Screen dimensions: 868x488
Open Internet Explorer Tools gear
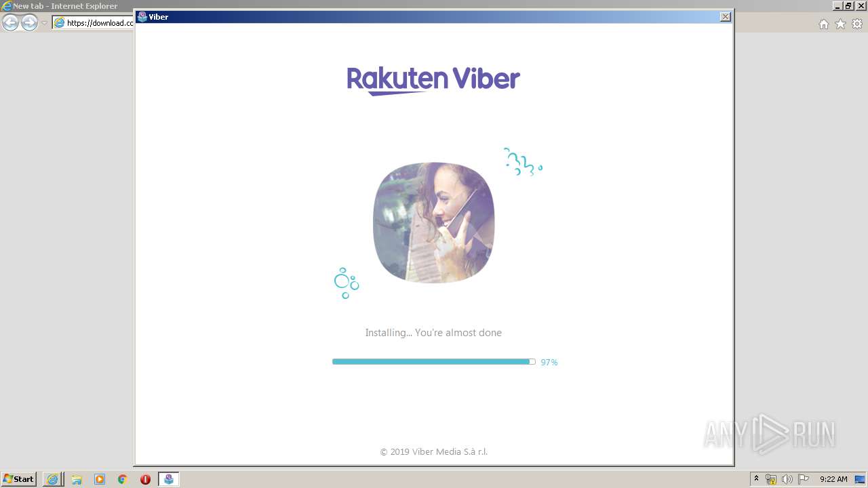coord(857,24)
